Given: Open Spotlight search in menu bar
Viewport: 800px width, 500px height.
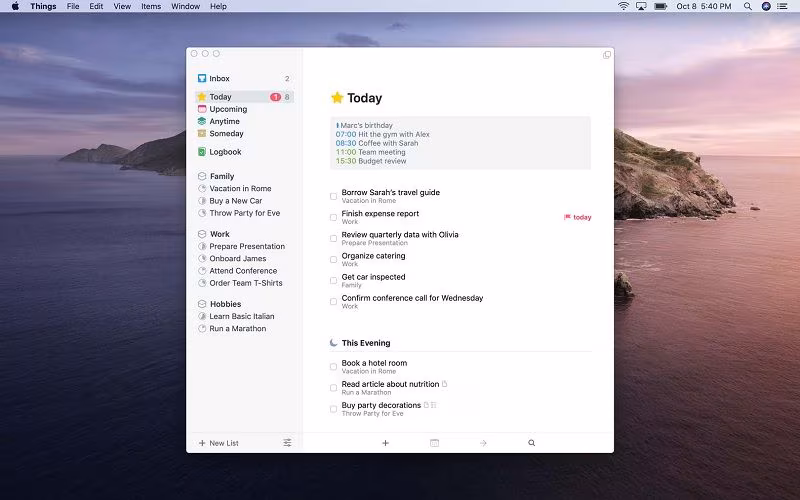Looking at the screenshot, I should click(747, 6).
